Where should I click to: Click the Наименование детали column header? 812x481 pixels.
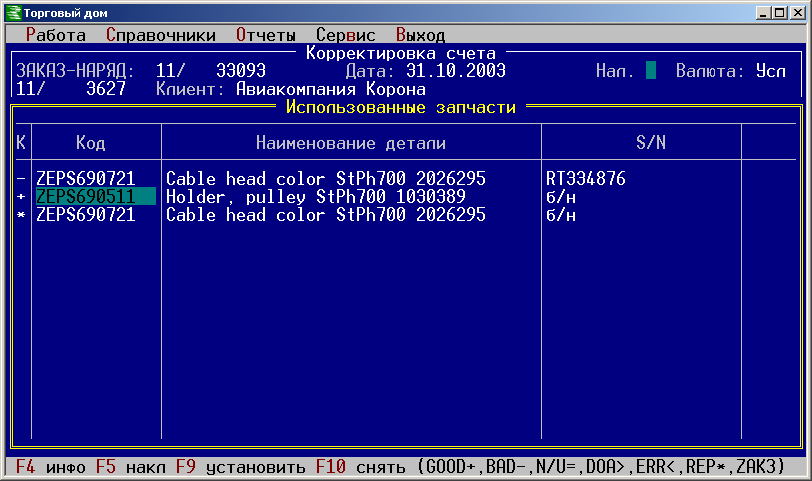pyautogui.click(x=351, y=143)
